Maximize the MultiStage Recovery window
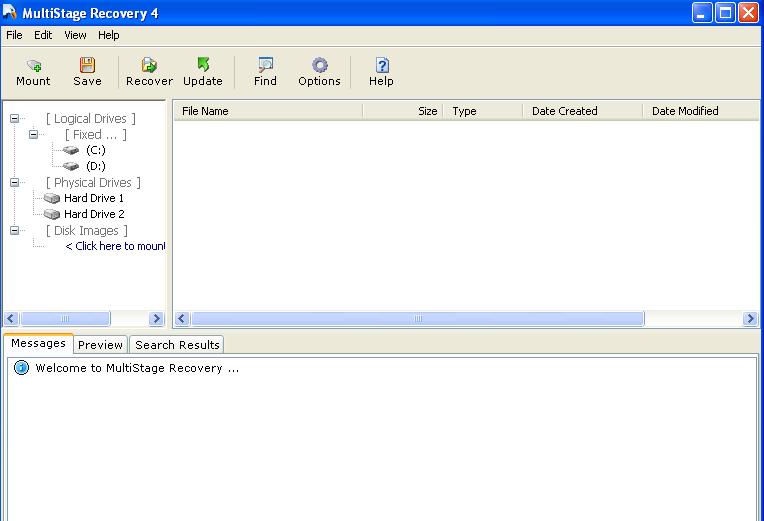This screenshot has width=764, height=521. [x=725, y=13]
